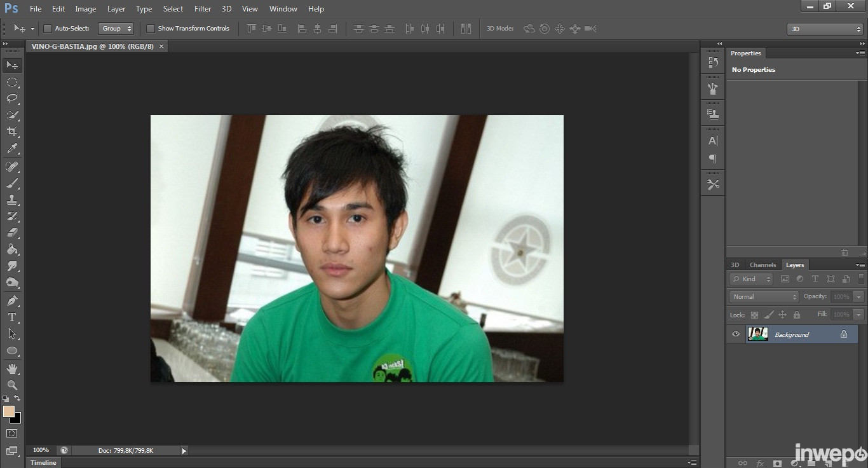868x468 pixels.
Task: Select the Background layer thumbnail
Action: (757, 334)
